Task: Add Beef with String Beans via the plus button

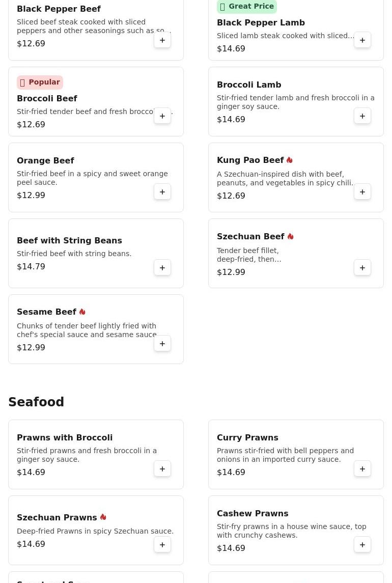Action: (x=162, y=268)
